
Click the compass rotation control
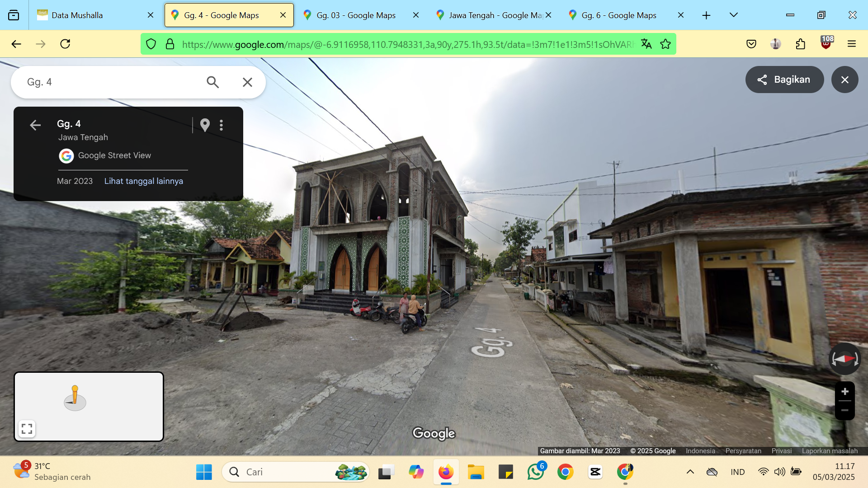[x=844, y=359]
